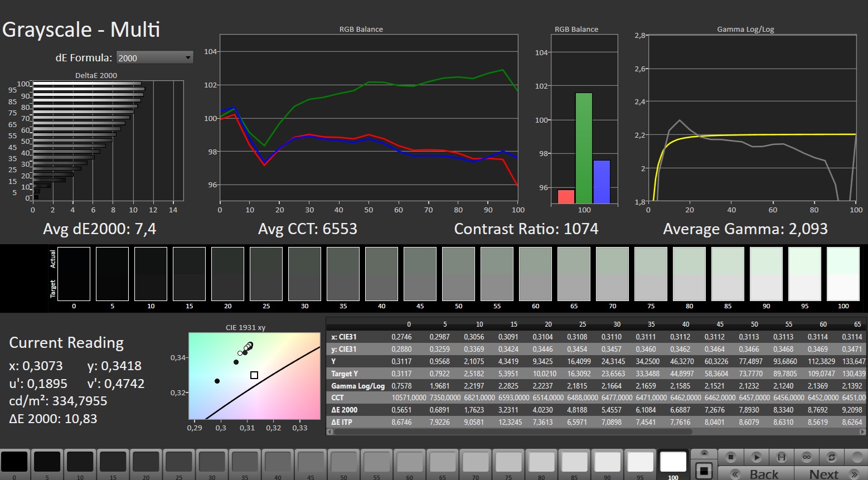Select the 100 percent white swatch
The height and width of the screenshot is (480, 868).
point(673,463)
